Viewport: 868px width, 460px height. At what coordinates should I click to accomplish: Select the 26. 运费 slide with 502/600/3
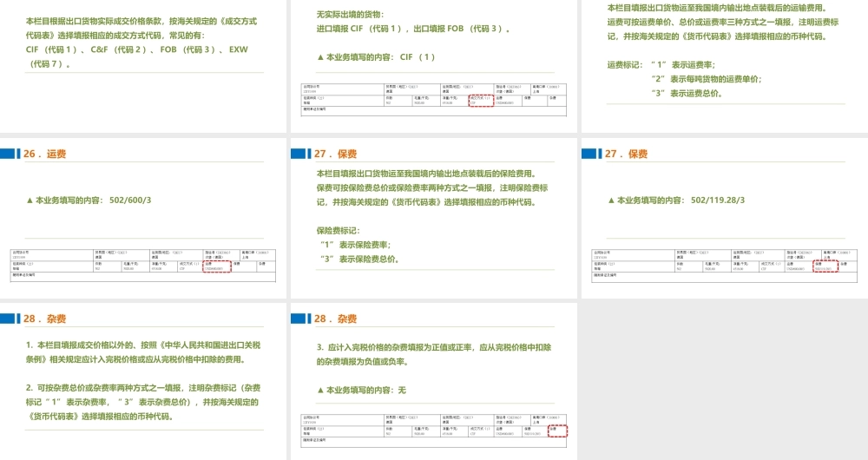(143, 218)
